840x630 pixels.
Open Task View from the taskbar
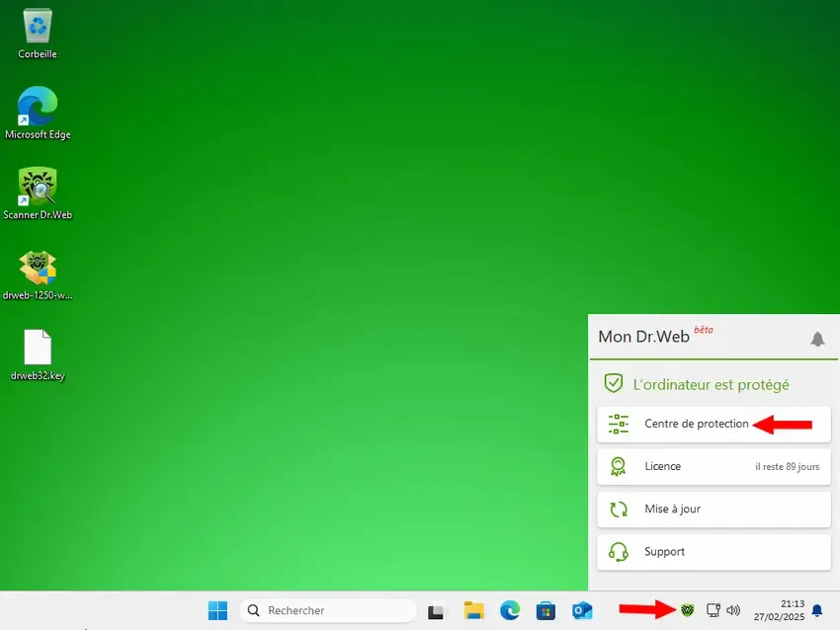click(436, 610)
